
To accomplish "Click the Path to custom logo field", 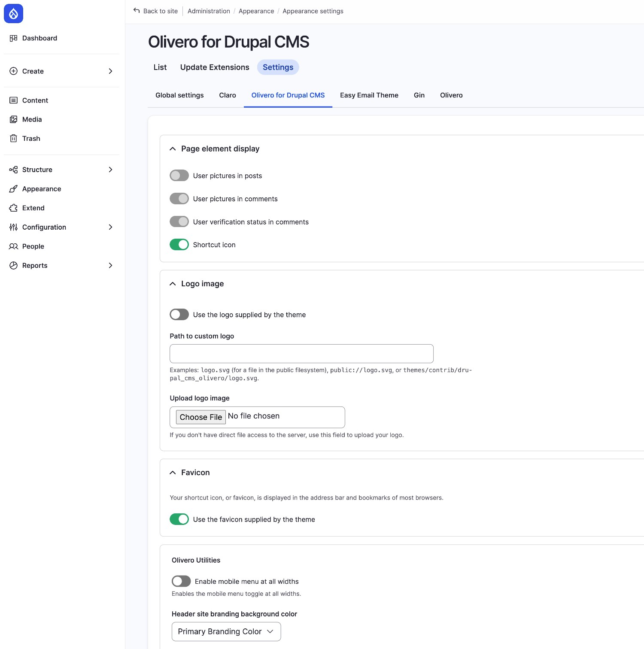I will point(301,354).
